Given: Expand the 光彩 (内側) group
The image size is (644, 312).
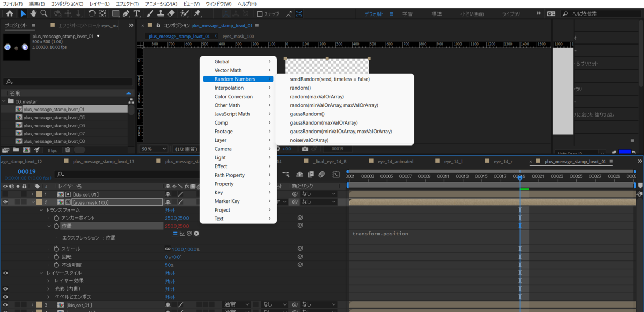Looking at the screenshot, I should (x=49, y=288).
